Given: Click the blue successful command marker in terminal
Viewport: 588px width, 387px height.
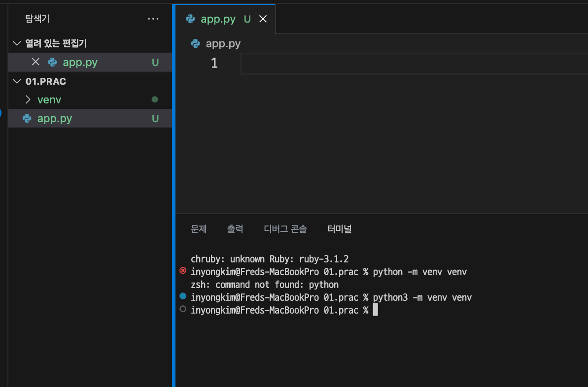Looking at the screenshot, I should (x=183, y=296).
